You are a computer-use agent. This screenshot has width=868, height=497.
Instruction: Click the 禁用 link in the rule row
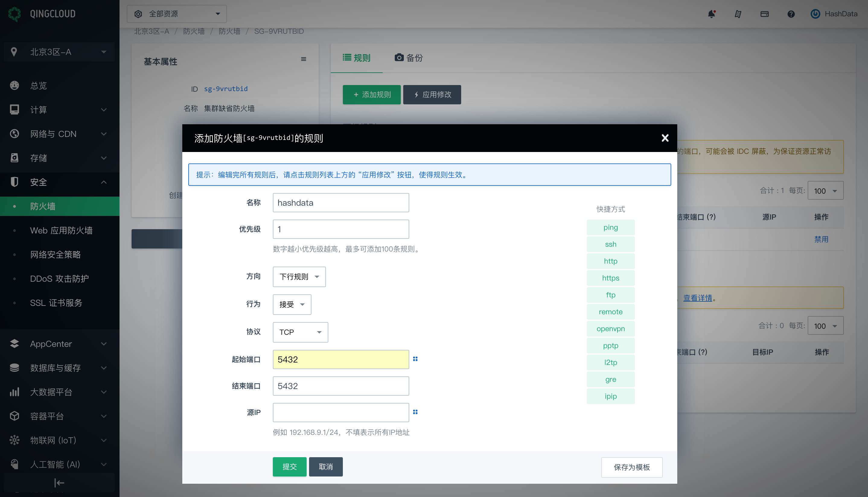[x=821, y=239]
